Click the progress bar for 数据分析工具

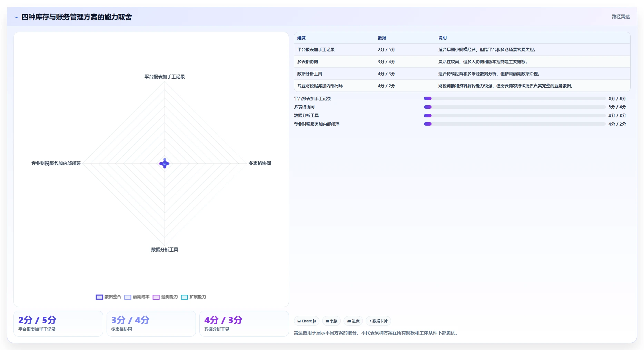click(515, 116)
